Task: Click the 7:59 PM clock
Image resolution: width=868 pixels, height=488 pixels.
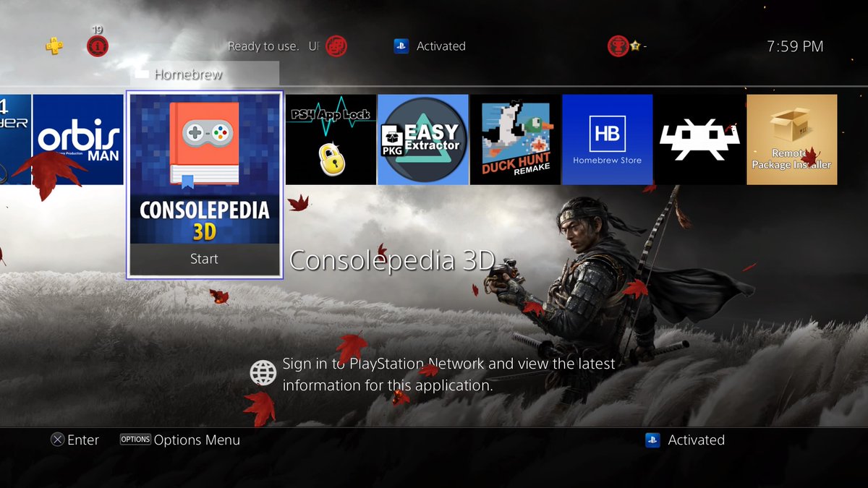Action: click(x=795, y=46)
